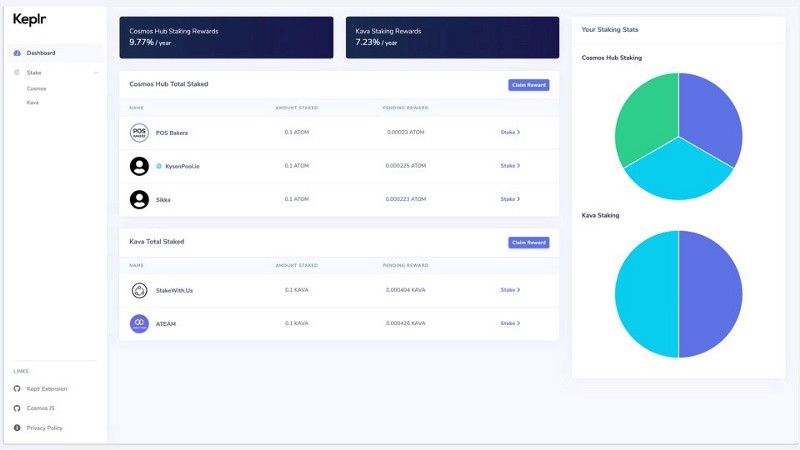Open Stake link for ATEAM

(x=510, y=323)
